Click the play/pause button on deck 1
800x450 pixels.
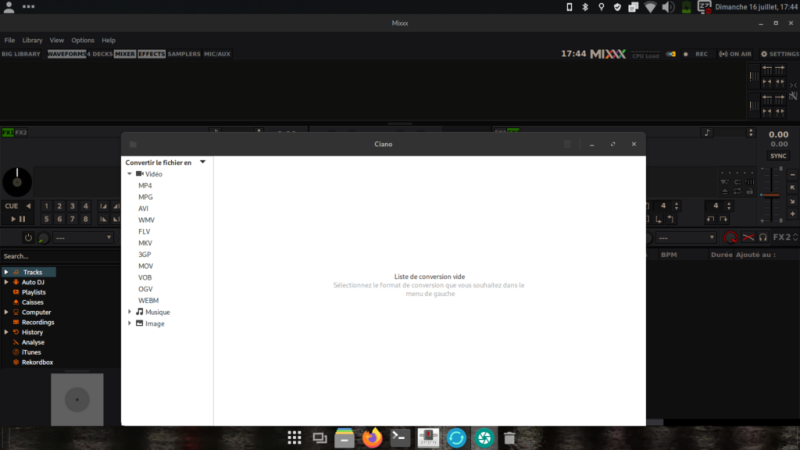pyautogui.click(x=18, y=219)
